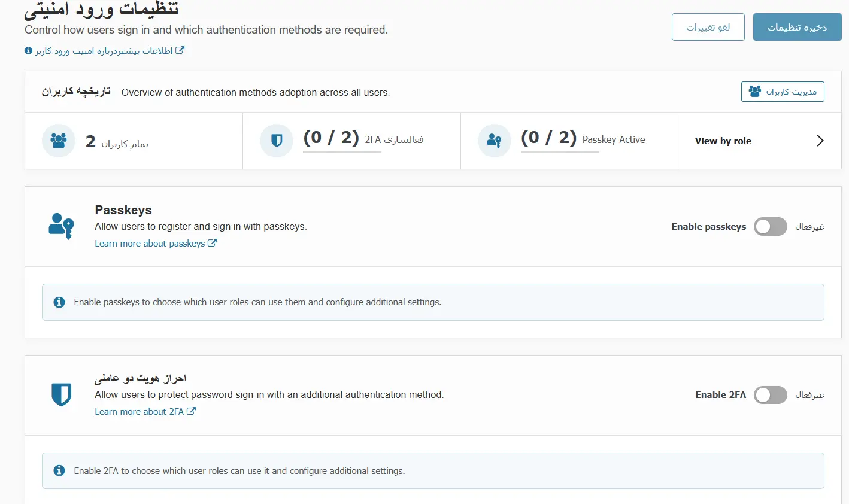
Task: Click the Passkeys heading
Action: click(x=123, y=210)
